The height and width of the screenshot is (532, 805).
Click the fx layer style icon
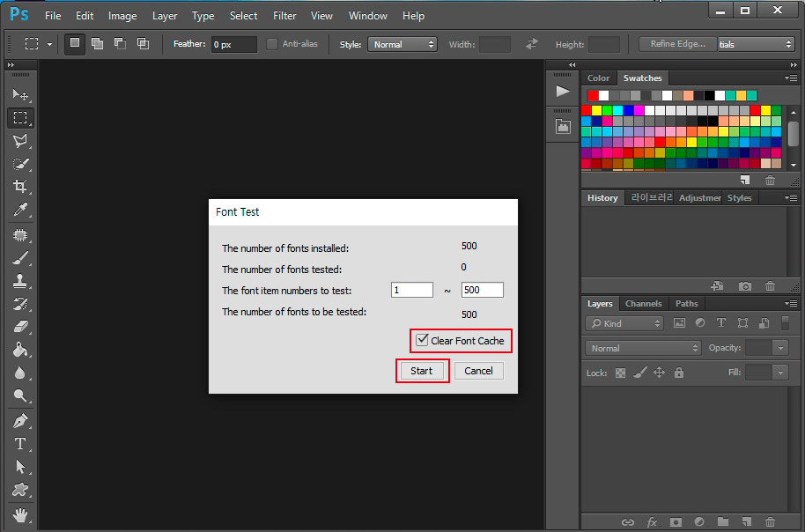[652, 522]
